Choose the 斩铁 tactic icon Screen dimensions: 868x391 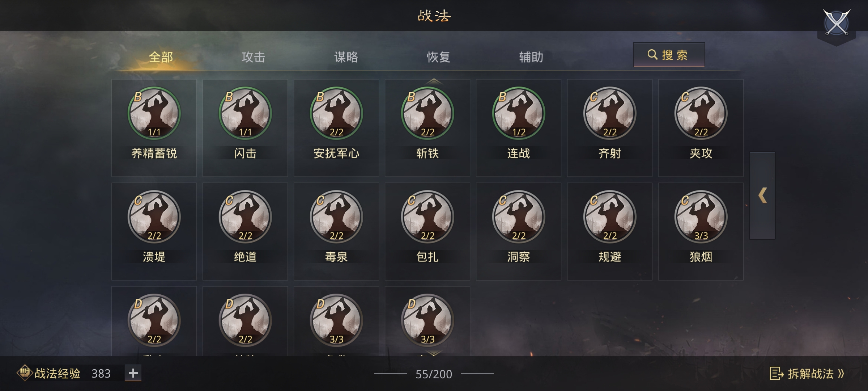point(427,113)
